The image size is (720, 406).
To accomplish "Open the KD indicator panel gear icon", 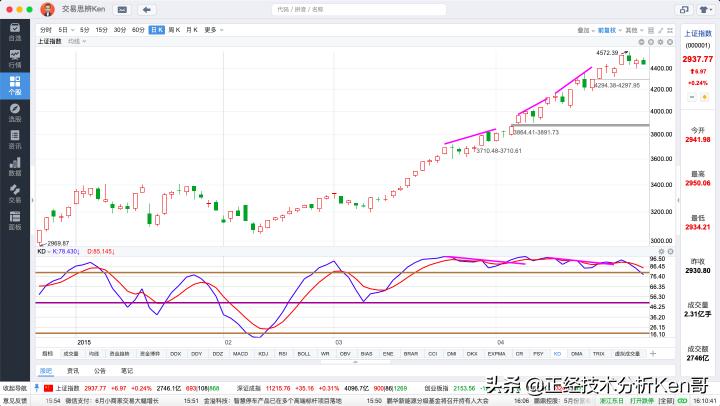I will pos(661,252).
